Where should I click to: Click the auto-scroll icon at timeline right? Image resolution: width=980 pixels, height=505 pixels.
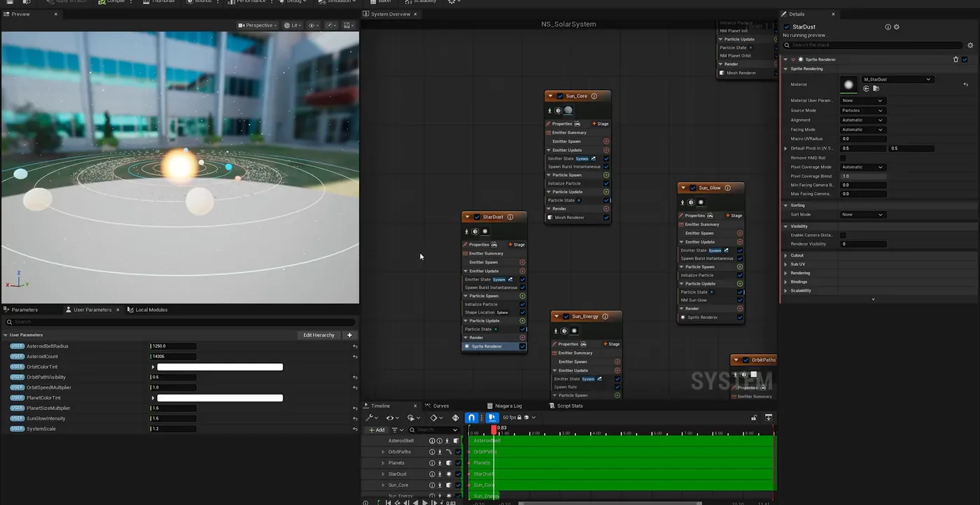(x=769, y=418)
